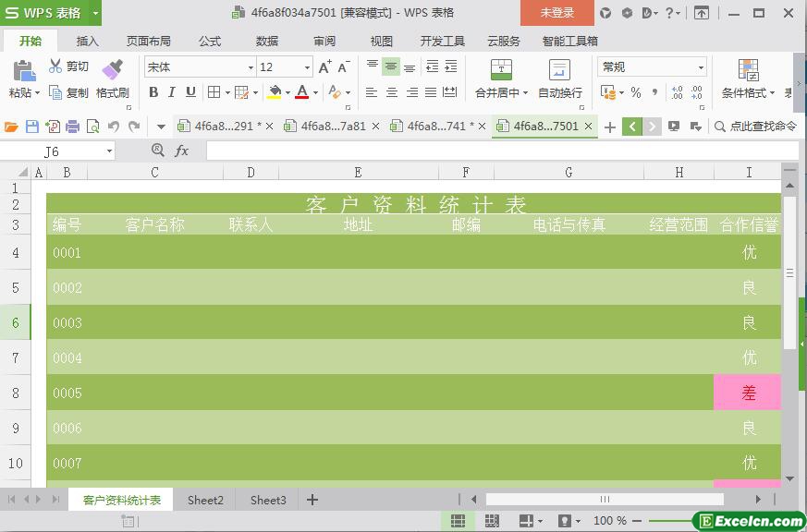Open the 合并居中 merge dropdown arrow
The width and height of the screenshot is (807, 532).
[x=525, y=93]
